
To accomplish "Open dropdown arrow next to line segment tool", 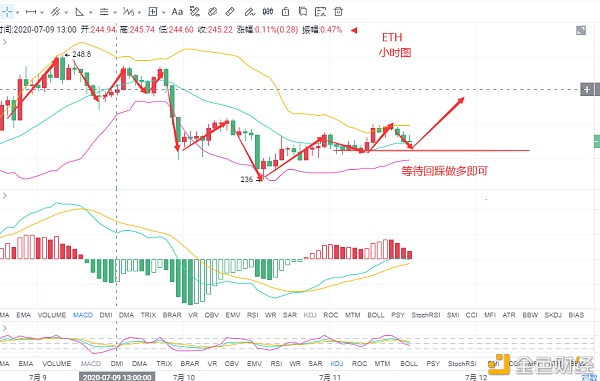I will pyautogui.click(x=42, y=13).
